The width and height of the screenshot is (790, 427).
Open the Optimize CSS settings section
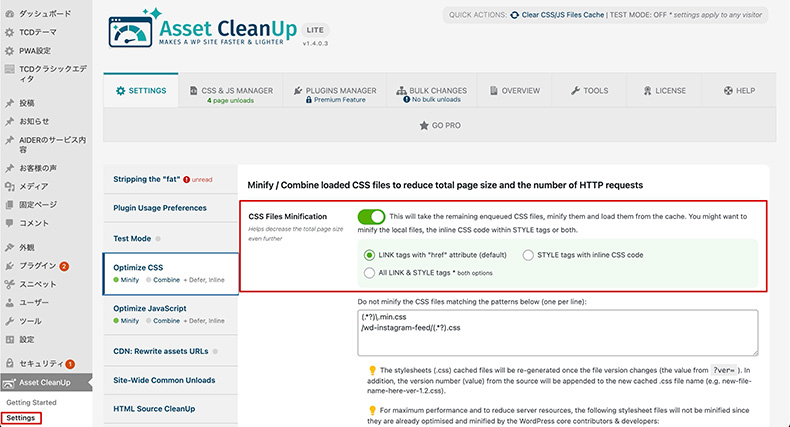(170, 273)
